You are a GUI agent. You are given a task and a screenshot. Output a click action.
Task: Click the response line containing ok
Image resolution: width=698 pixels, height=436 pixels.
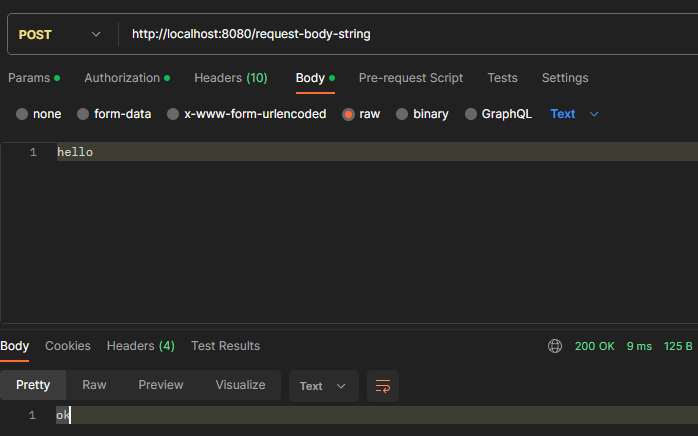pos(377,415)
